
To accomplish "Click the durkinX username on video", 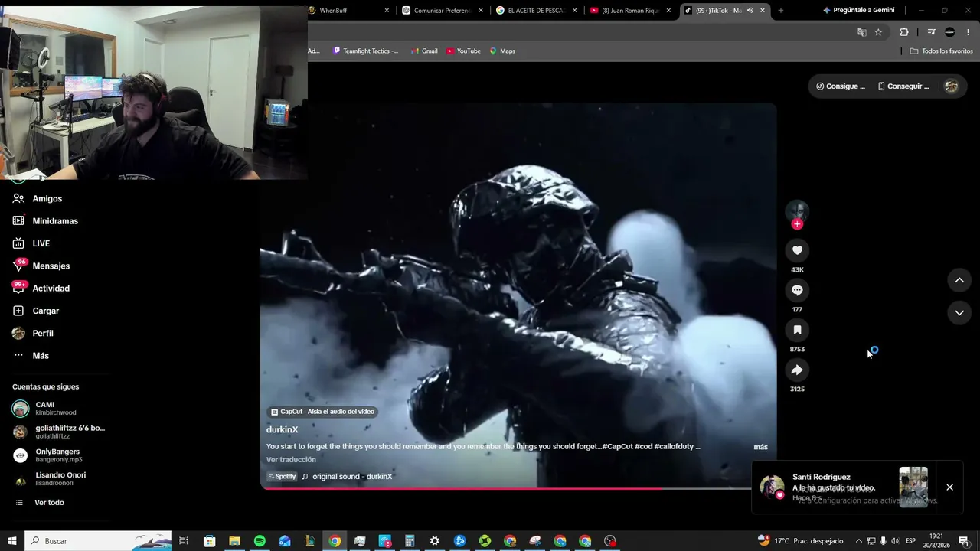I will tap(283, 429).
